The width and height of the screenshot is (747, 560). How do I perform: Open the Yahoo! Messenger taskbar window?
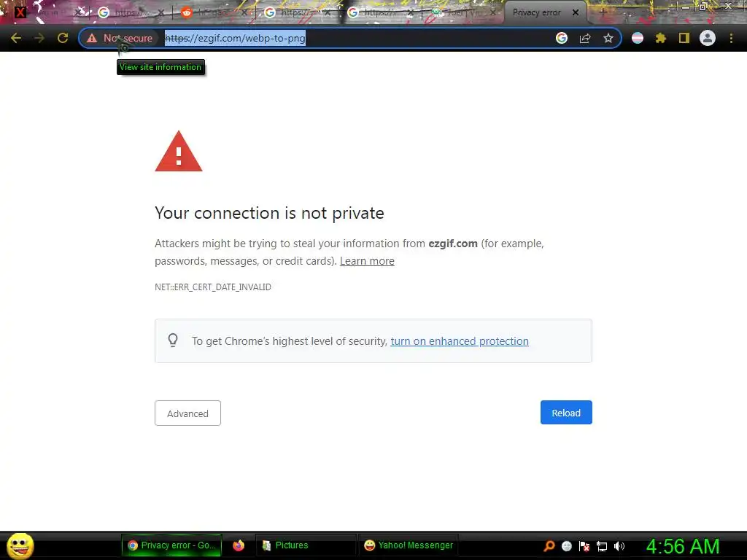pyautogui.click(x=409, y=545)
